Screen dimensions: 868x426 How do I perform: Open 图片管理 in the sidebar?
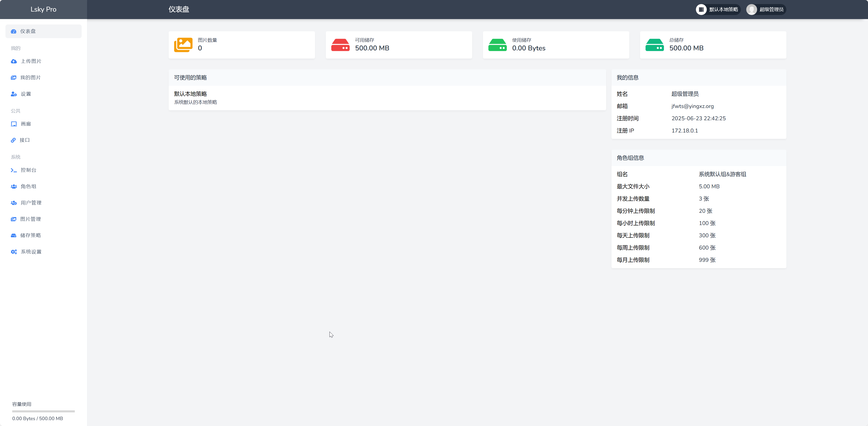pyautogui.click(x=44, y=219)
